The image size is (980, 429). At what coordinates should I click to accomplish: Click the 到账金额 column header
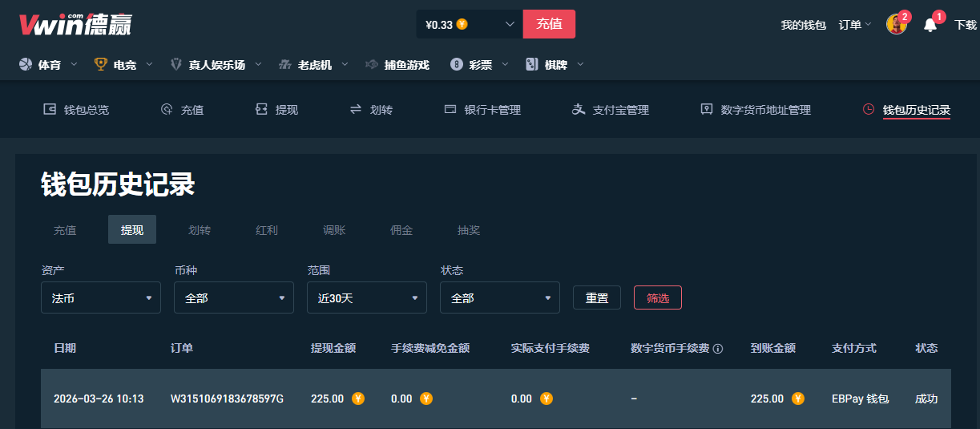773,348
